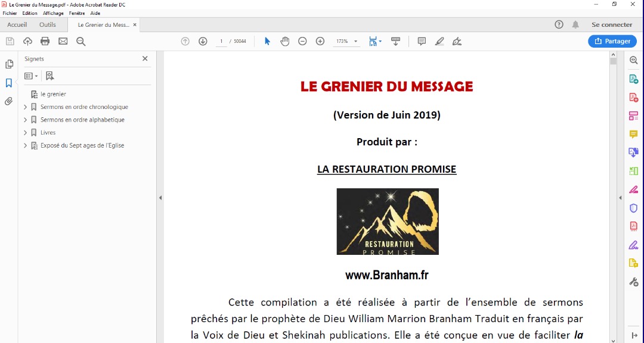Open the red Compress PDF tool icon

click(634, 226)
